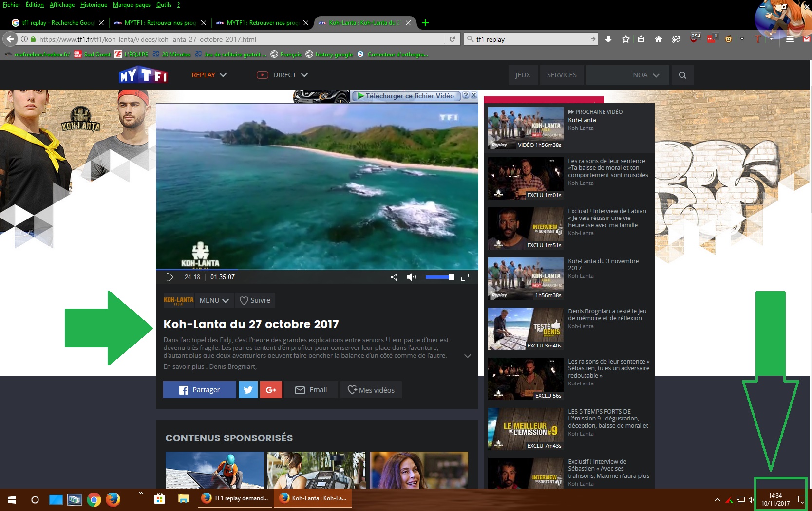The image size is (812, 511).
Task: Click Télécharger ce fichier Vidéo button
Action: pyautogui.click(x=406, y=96)
